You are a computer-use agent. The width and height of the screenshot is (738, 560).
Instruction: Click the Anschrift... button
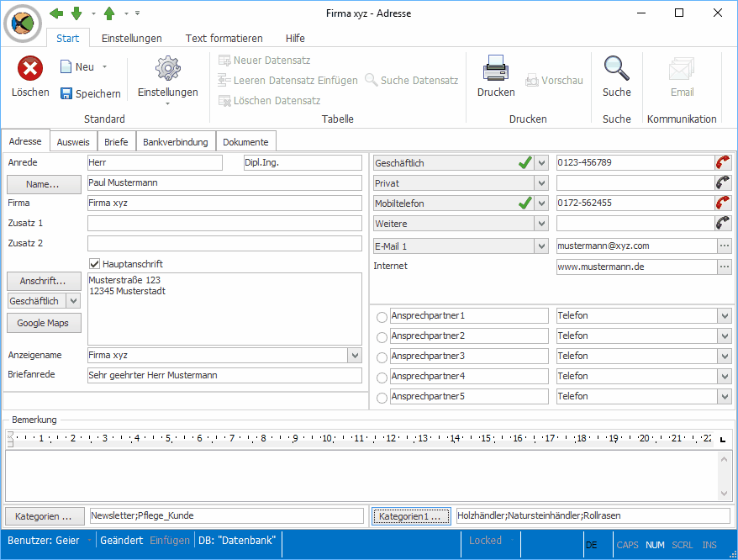click(44, 281)
